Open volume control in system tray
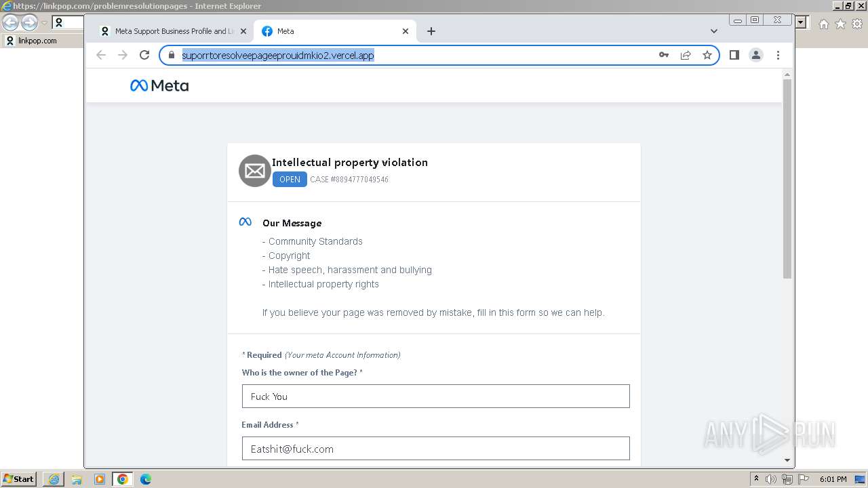 click(x=771, y=479)
